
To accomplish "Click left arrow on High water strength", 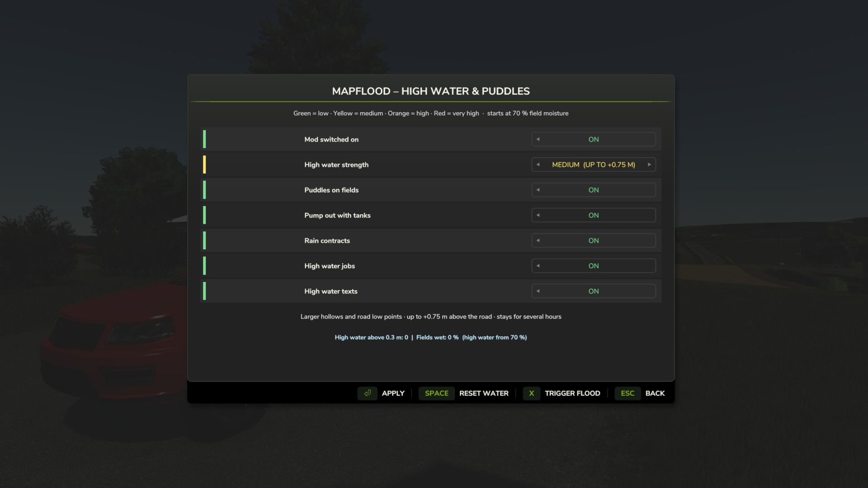I will [x=538, y=164].
